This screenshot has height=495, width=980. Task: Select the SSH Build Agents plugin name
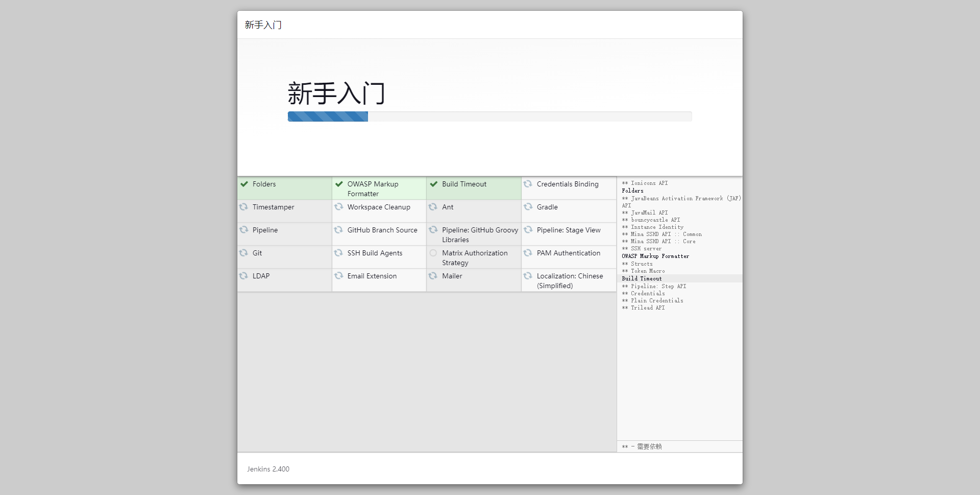click(x=375, y=253)
